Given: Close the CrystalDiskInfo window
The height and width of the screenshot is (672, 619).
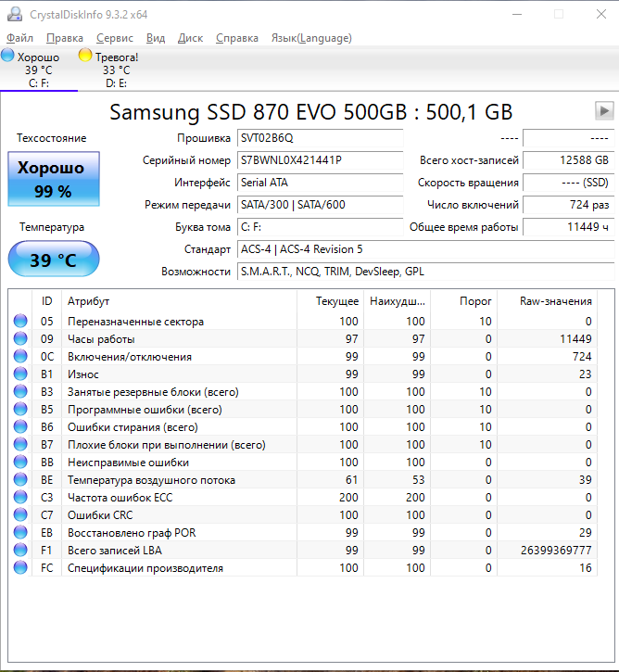Looking at the screenshot, I should (x=601, y=14).
